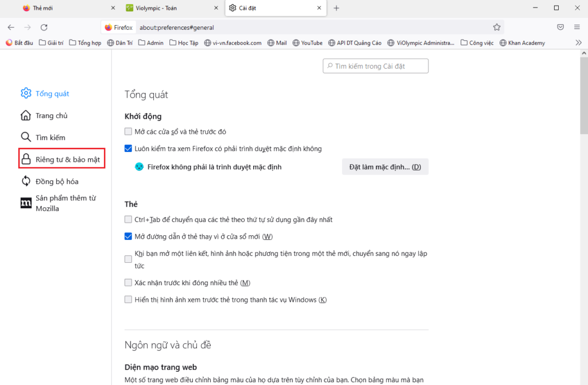The height and width of the screenshot is (385, 588).
Task: Click the sync arrows icon for Đồng bộ hóa
Action: (x=25, y=181)
